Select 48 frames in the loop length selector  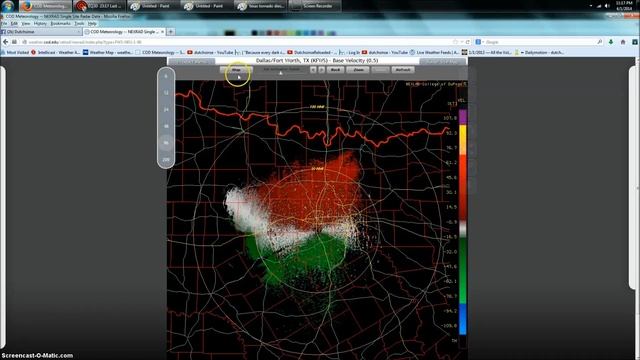click(166, 126)
